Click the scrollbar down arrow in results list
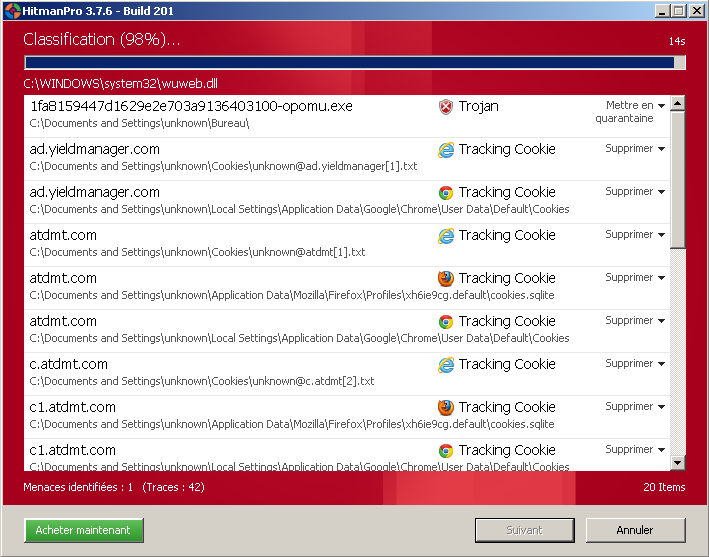Screen dimensions: 709x557 [x=677, y=462]
